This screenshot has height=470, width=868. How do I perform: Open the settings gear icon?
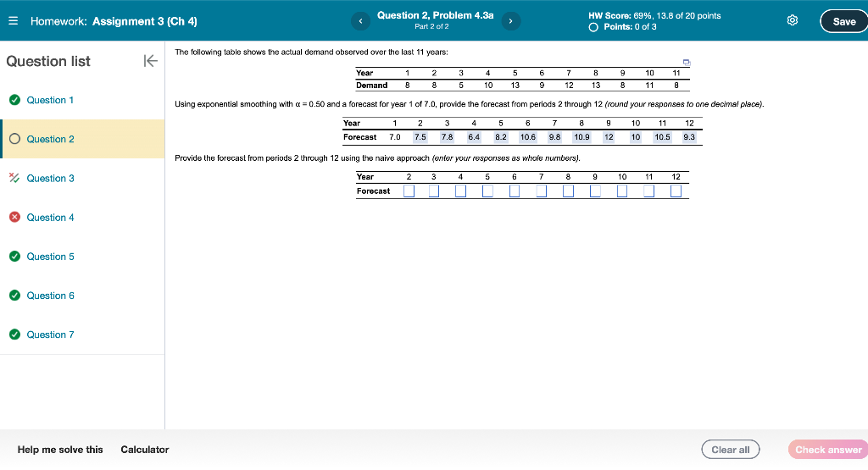tap(793, 20)
